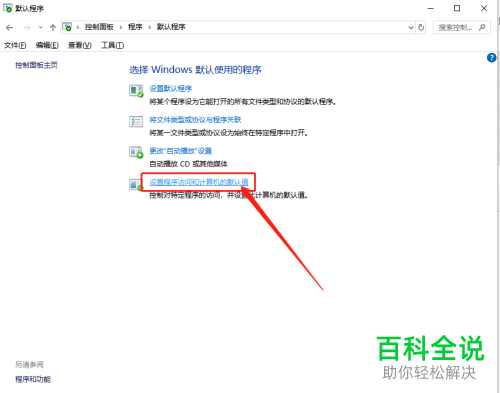Click 设置默认程序 link
The image size is (500, 393).
[171, 88]
